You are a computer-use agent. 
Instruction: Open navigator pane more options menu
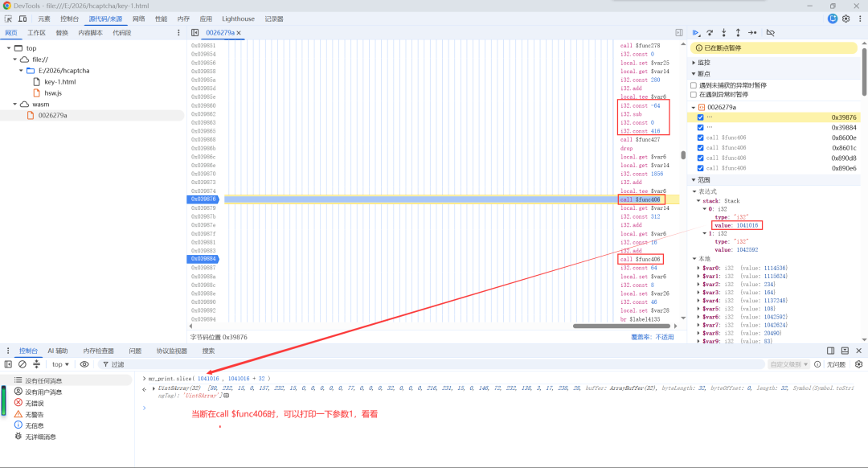pos(178,33)
